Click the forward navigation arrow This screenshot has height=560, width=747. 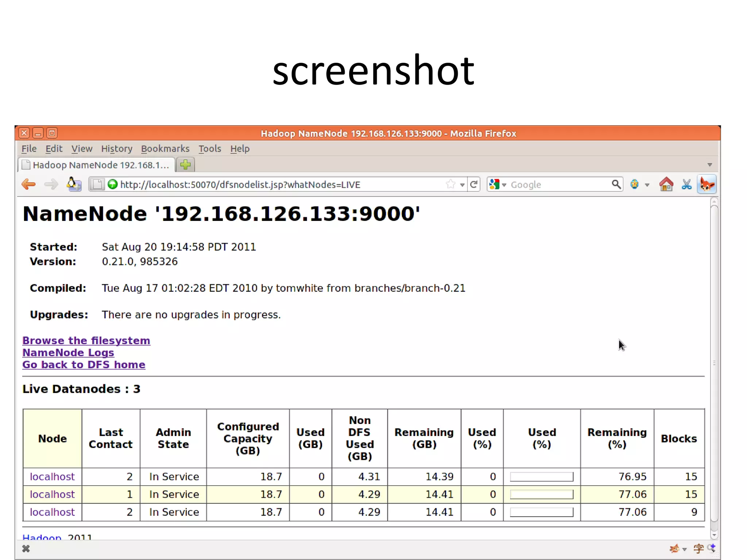pos(51,184)
